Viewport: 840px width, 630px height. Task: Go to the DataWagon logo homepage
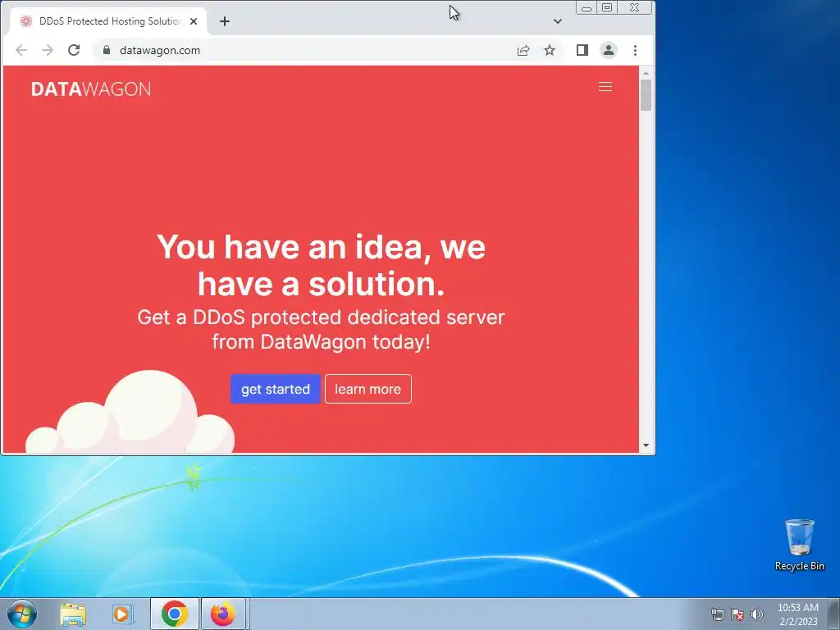tap(91, 89)
